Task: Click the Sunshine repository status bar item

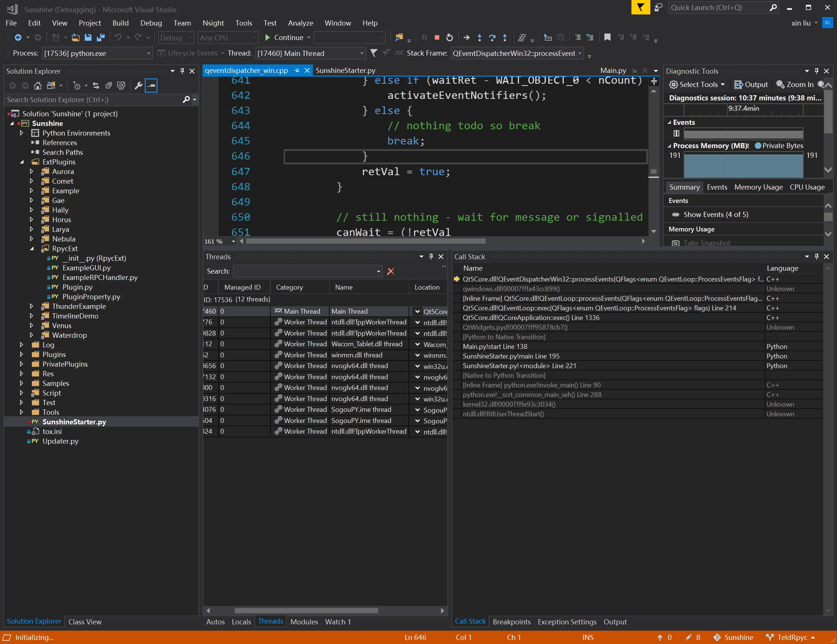Action: tap(734, 637)
